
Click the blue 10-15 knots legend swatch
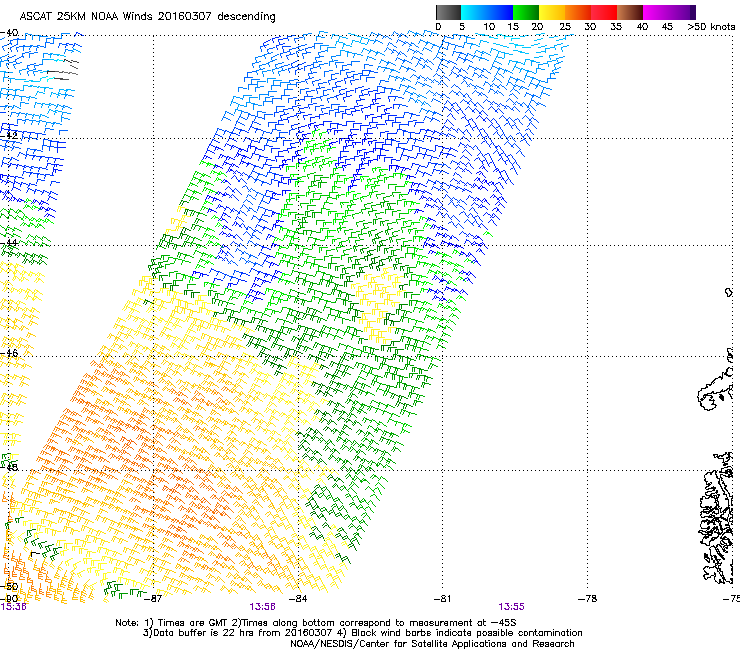(500, 12)
